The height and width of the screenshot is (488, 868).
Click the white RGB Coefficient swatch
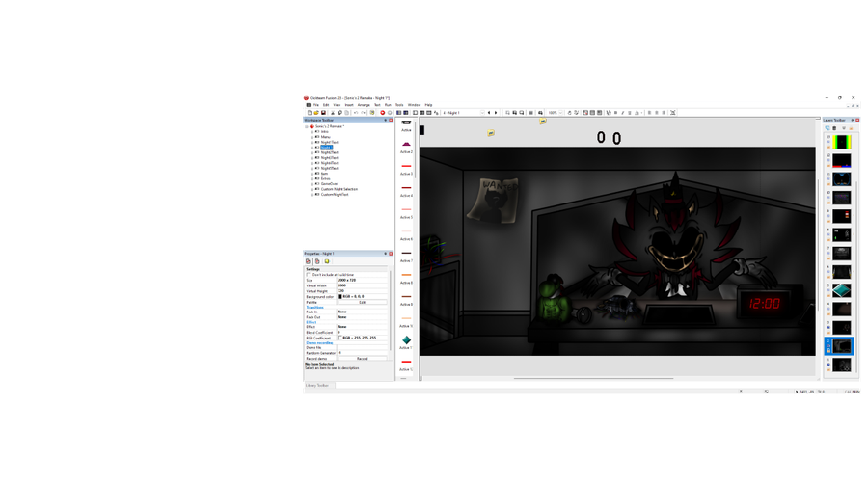click(339, 338)
